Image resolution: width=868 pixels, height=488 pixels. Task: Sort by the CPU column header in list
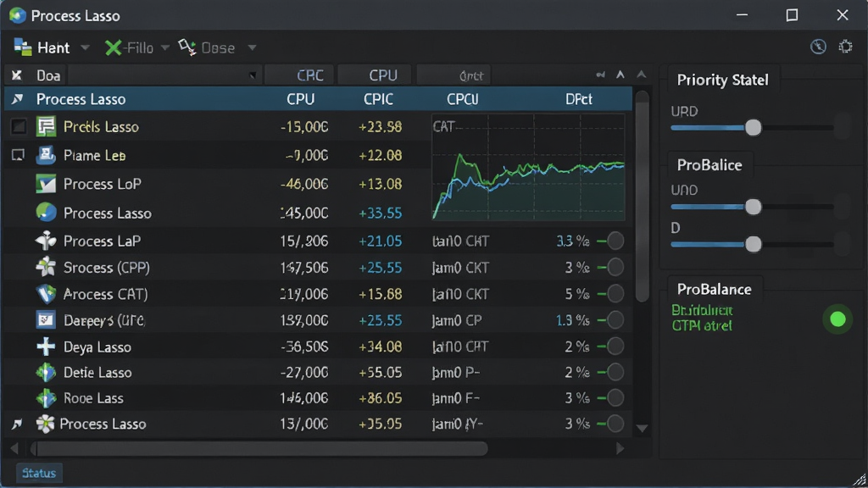[301, 99]
